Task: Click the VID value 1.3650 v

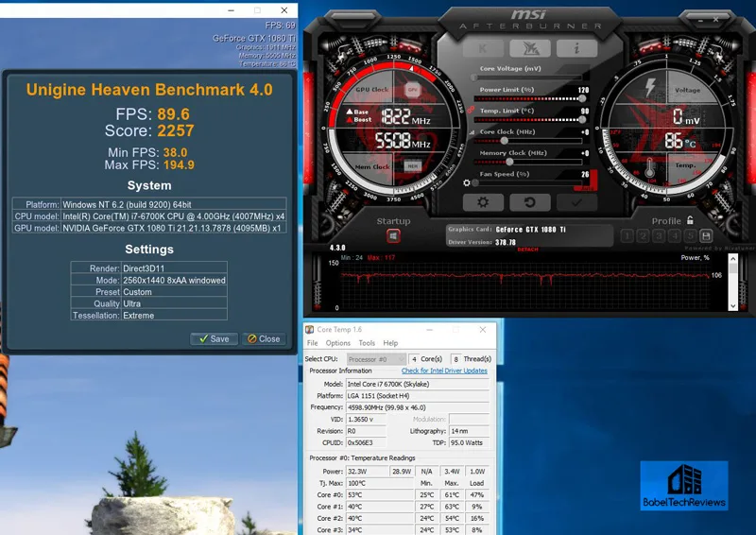Action: pyautogui.click(x=366, y=420)
